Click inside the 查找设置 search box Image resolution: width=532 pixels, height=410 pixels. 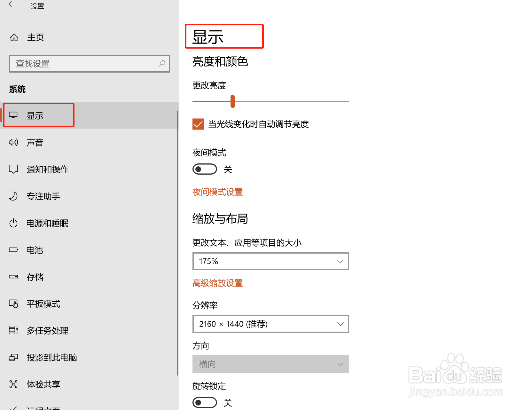tap(90, 64)
